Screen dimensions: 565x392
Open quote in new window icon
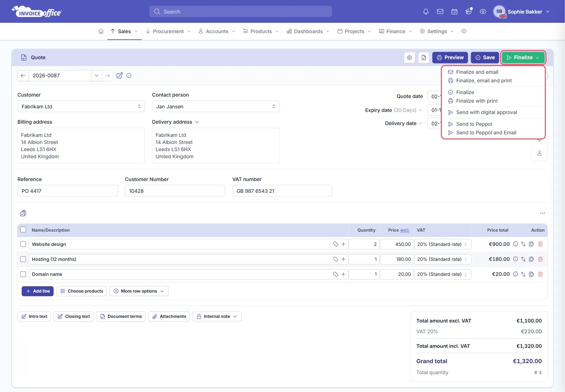point(120,76)
